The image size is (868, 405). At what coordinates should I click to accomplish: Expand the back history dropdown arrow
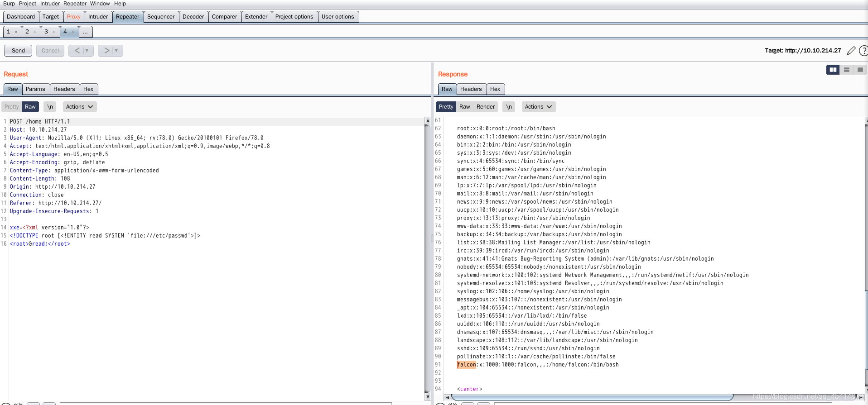pos(87,51)
